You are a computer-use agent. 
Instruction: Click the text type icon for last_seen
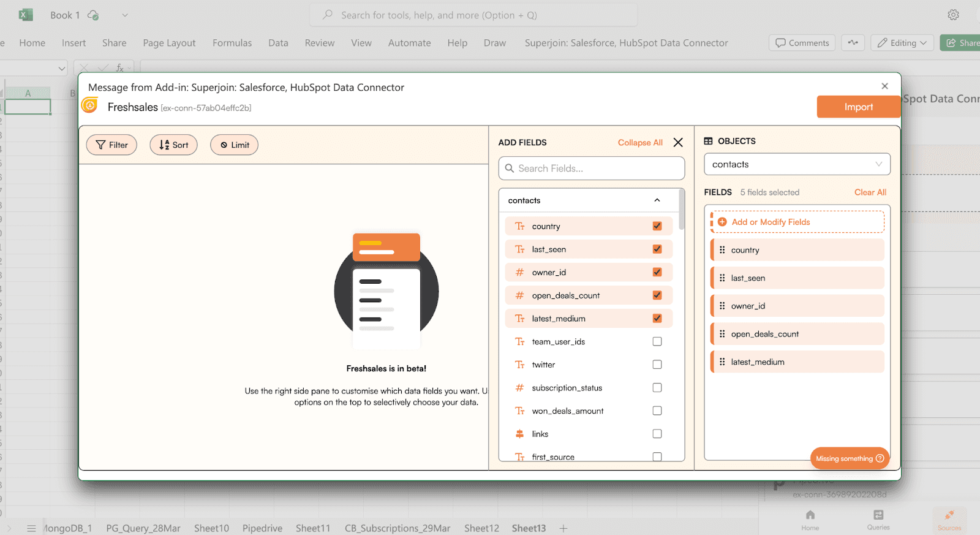(520, 249)
